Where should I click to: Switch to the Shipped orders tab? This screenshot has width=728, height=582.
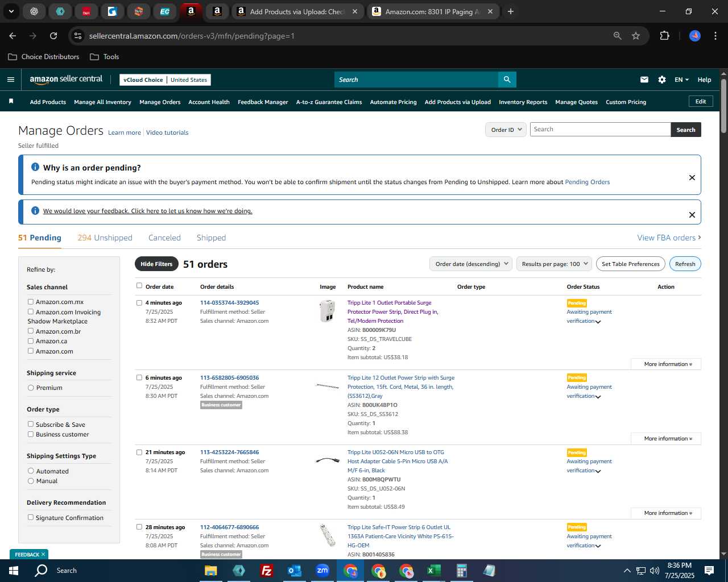[x=211, y=238]
